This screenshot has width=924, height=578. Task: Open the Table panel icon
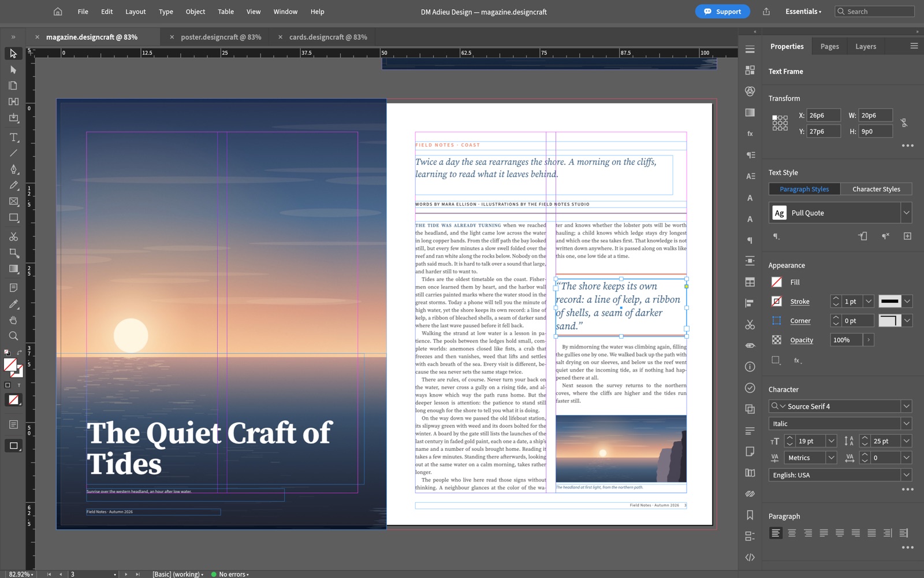pos(750,282)
